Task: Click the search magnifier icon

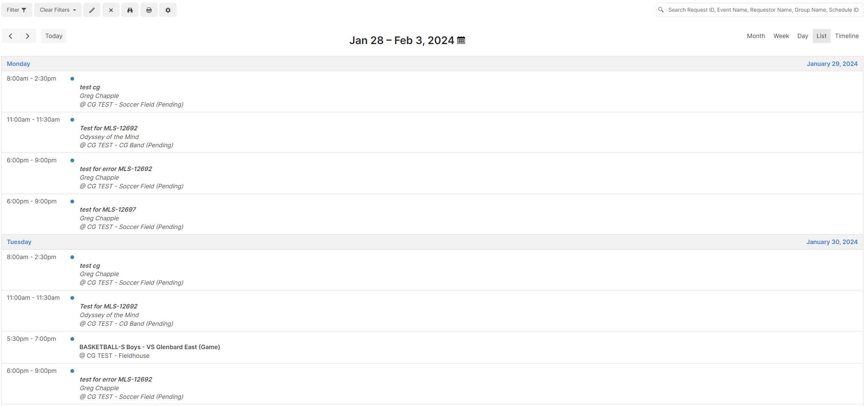Action: tap(661, 10)
